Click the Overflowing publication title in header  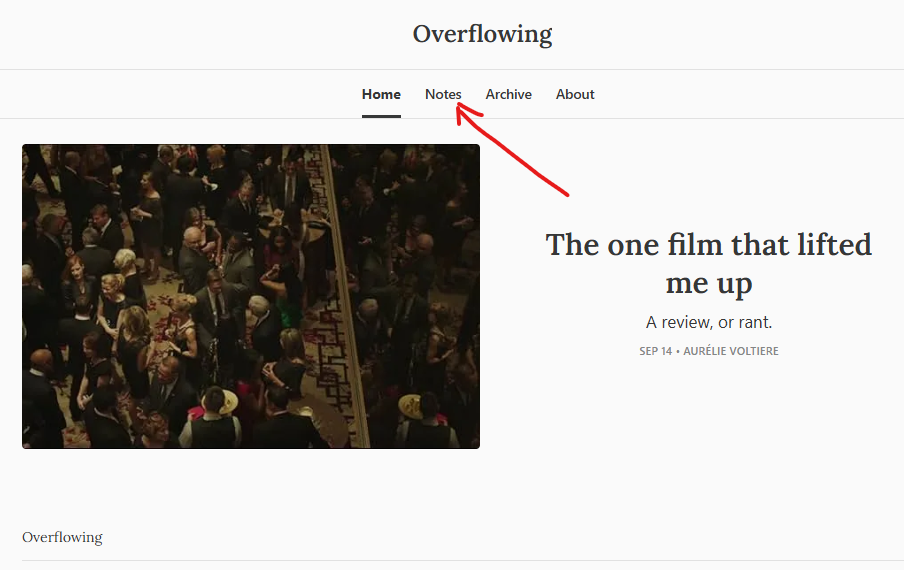pos(482,34)
